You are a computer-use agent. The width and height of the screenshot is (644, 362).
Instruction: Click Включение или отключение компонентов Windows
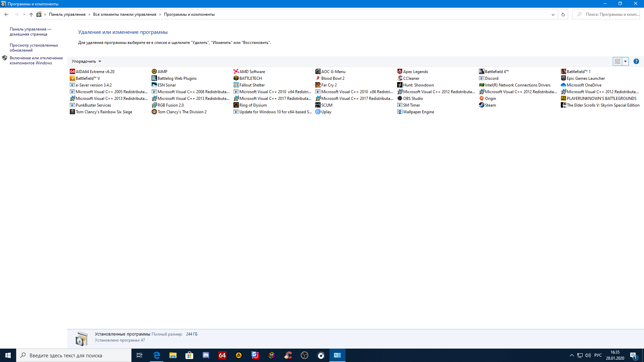(36, 60)
